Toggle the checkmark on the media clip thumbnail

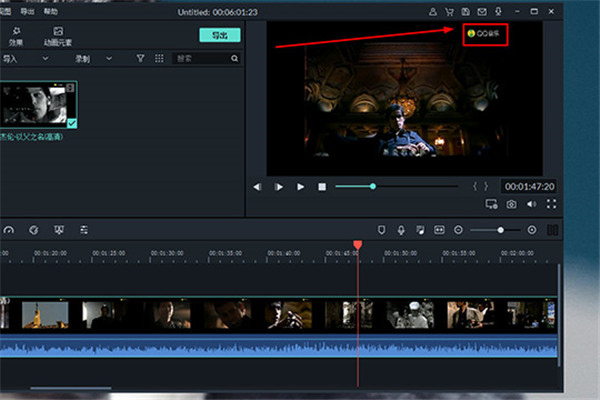click(71, 122)
